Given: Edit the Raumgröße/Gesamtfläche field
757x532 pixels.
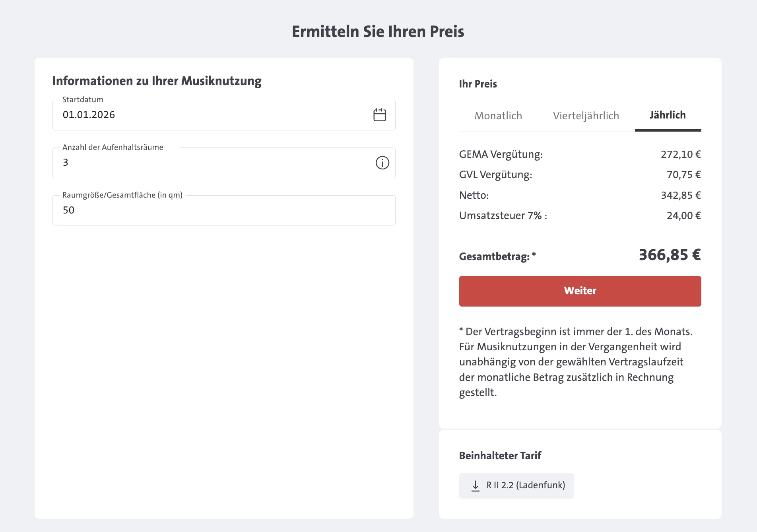Looking at the screenshot, I should pos(224,210).
